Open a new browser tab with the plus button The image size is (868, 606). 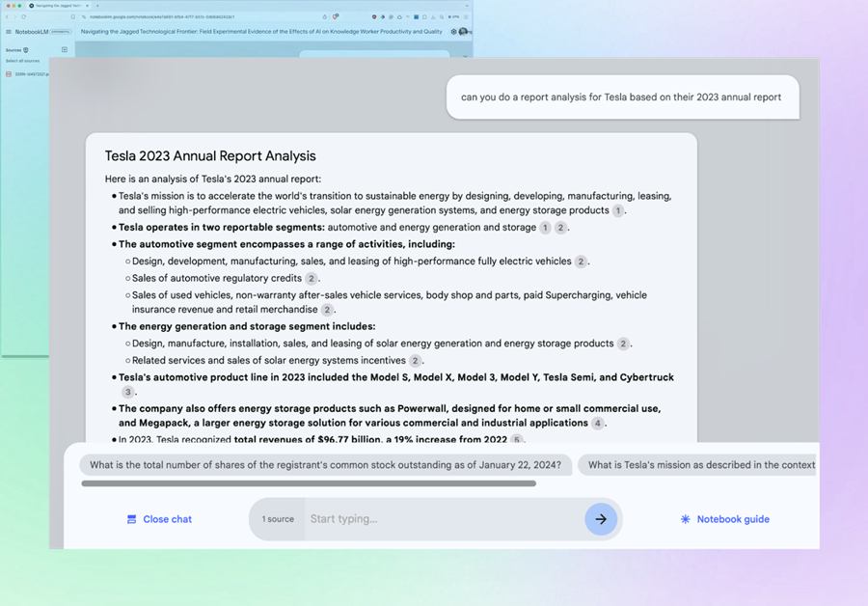tap(97, 6)
